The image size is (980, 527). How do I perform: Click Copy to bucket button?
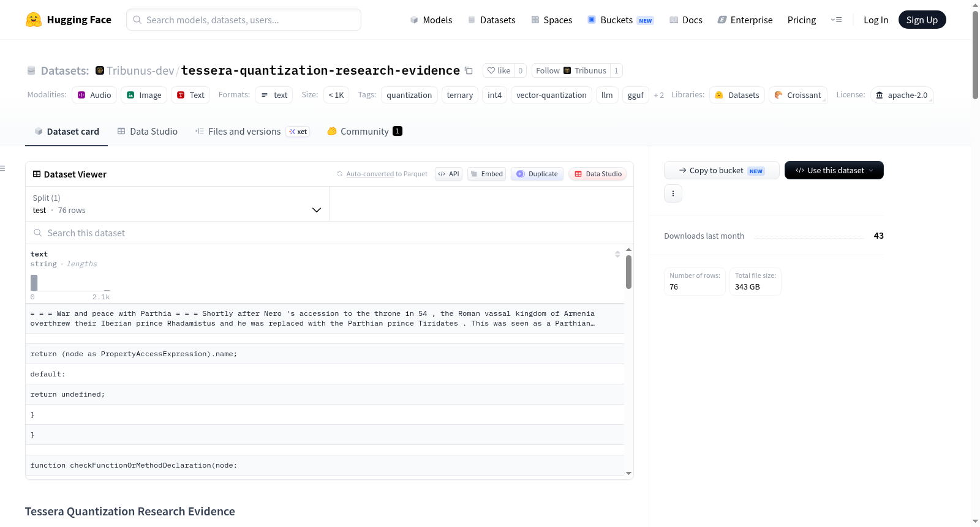[x=722, y=170]
